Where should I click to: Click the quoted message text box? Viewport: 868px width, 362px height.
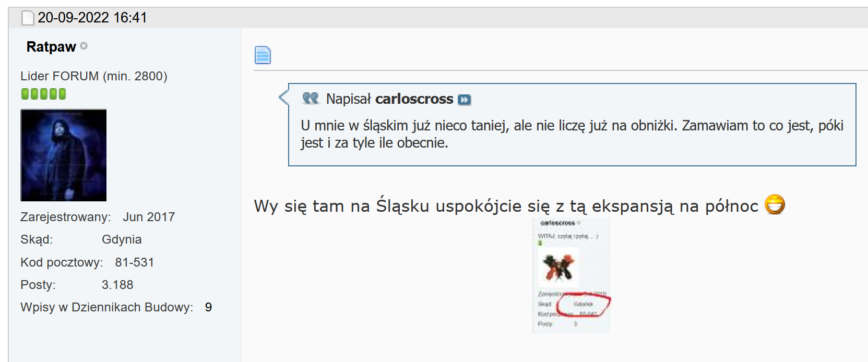coord(572,125)
